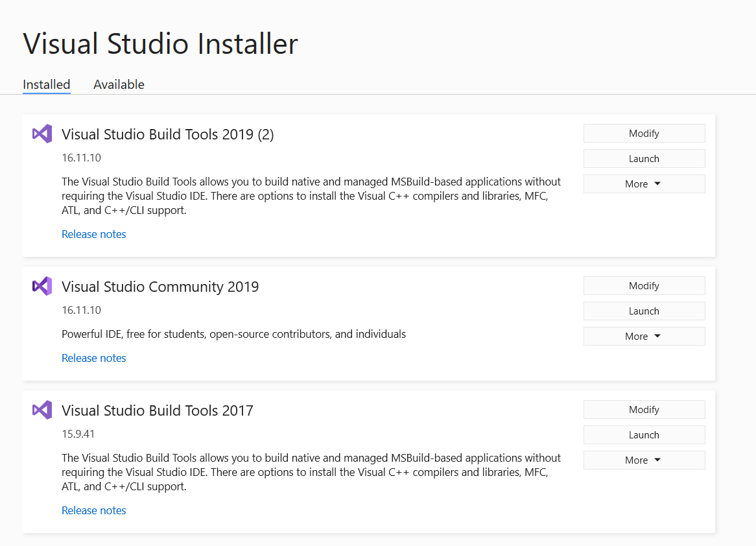Screen dimensions: 756x546
Task: Open Release notes for Community 2019
Action: [x=94, y=359]
